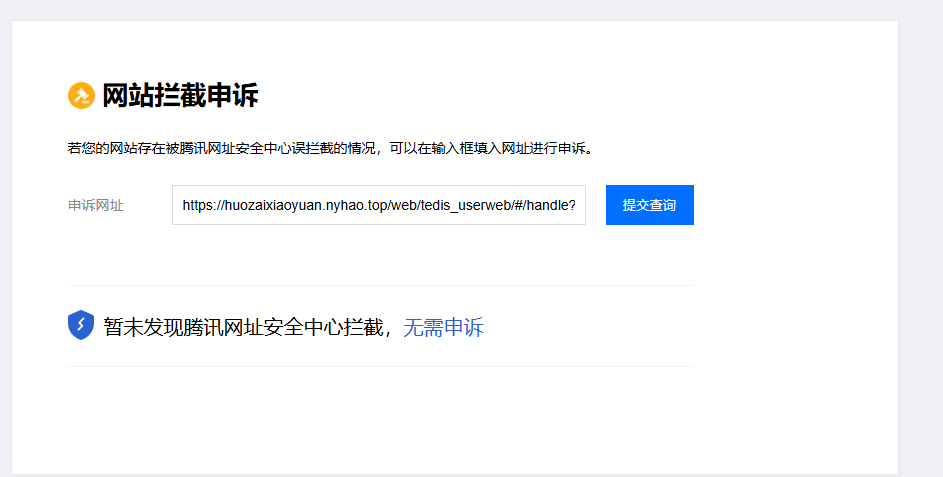Click the description starting with 若您的网站存在
The height and width of the screenshot is (477, 943).
pyautogui.click(x=331, y=148)
